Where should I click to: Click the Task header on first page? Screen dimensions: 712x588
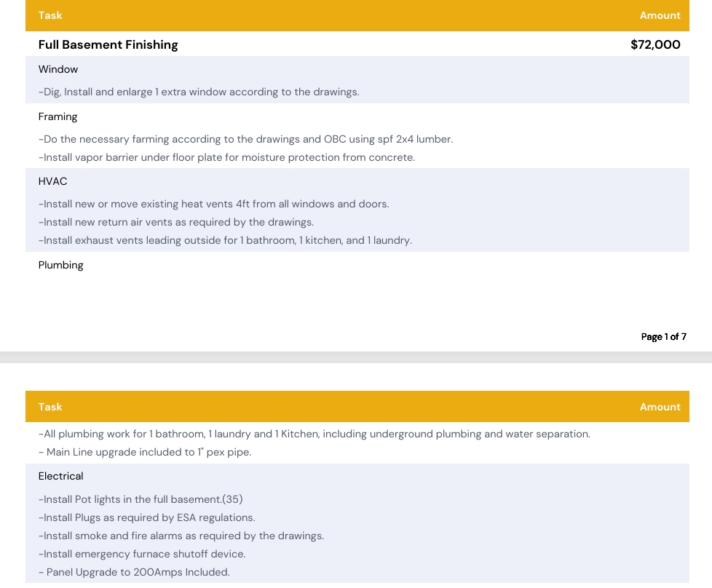(50, 15)
